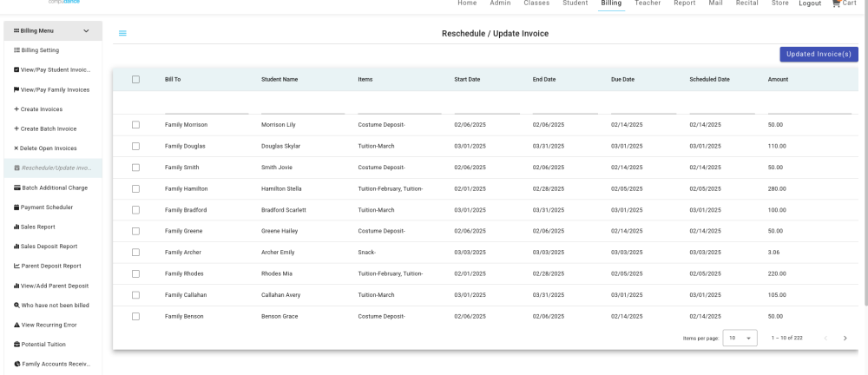Click the View/Add Parent Deposit chart icon
This screenshot has width=868, height=375.
[16, 286]
